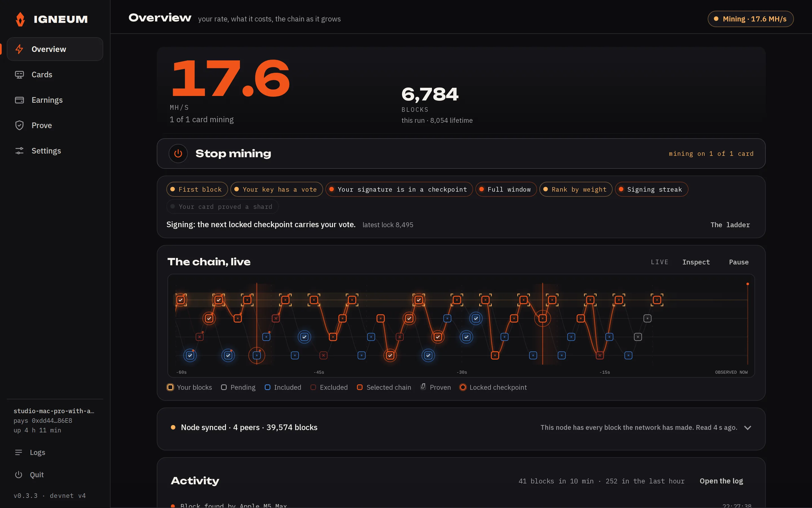
Task: Click the -30s timeline label
Action: (x=462, y=372)
